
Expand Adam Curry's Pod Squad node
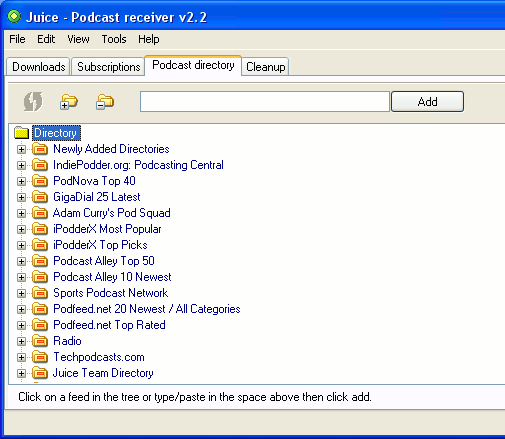click(21, 213)
